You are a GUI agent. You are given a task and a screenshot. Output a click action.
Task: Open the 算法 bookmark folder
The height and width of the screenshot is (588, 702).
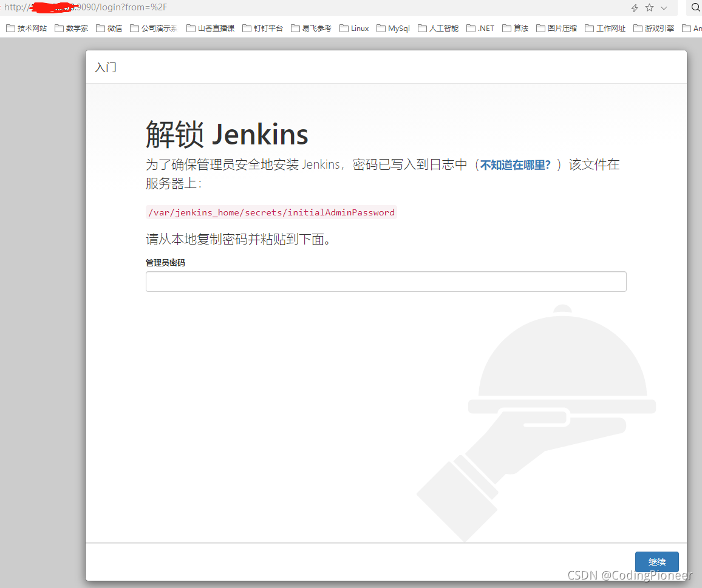coord(516,28)
